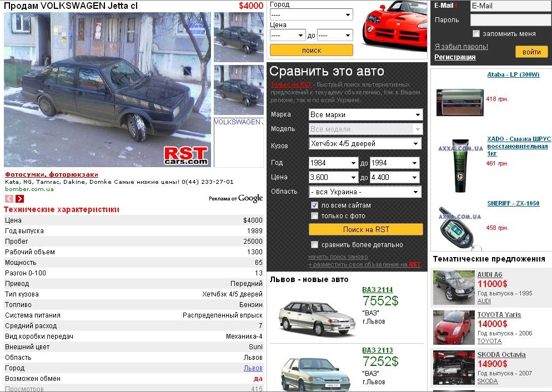552x392 pixels.
Task: Click the 'войти' login button
Action: 531,52
